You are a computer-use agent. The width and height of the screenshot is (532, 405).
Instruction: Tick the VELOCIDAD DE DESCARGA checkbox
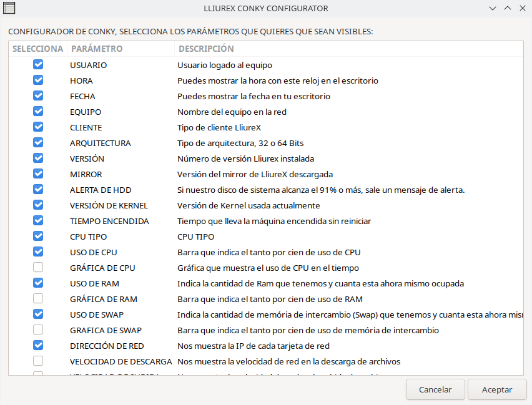(38, 361)
